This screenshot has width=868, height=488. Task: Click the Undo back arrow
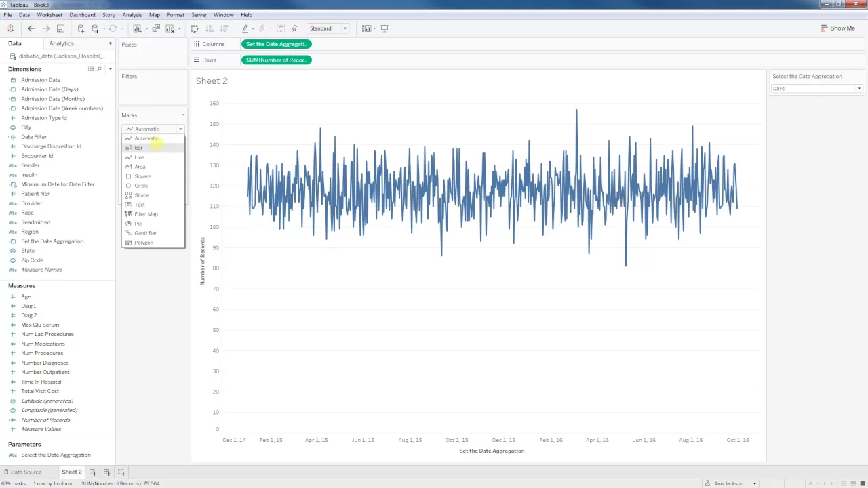click(31, 28)
